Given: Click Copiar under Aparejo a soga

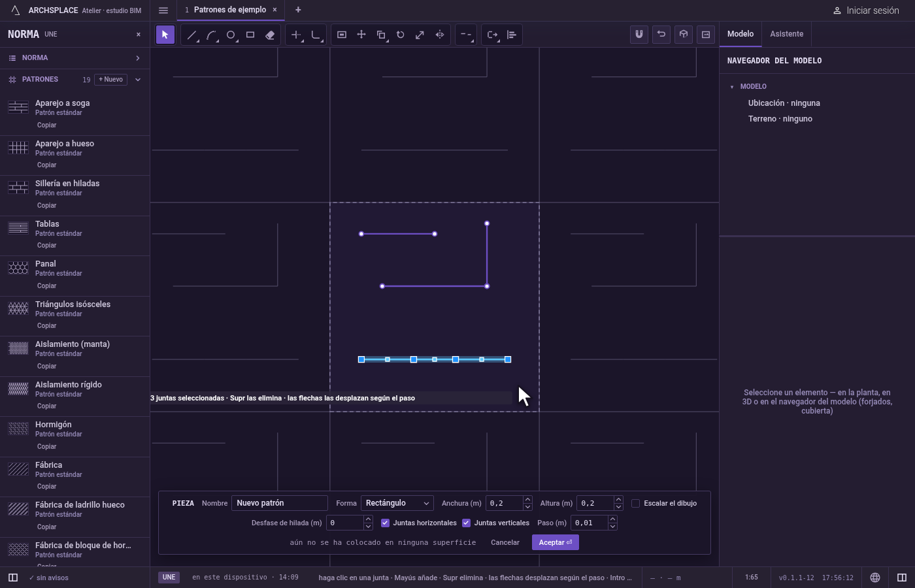Looking at the screenshot, I should pos(46,125).
